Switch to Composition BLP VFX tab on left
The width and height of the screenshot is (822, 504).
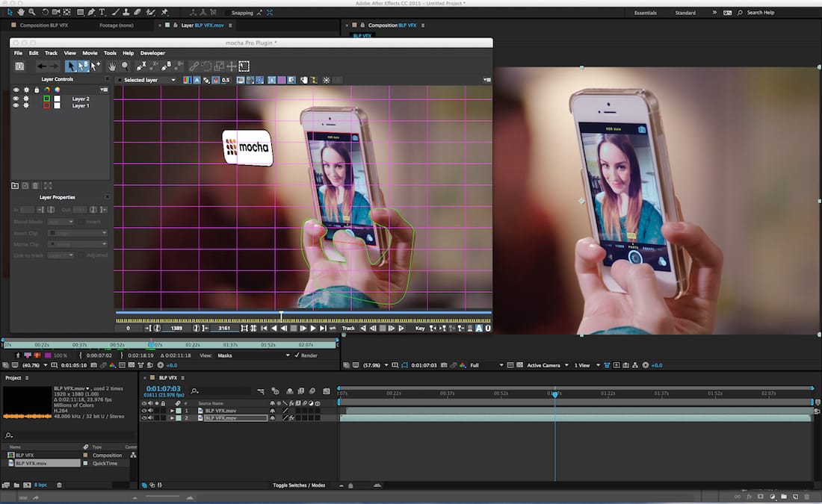click(44, 25)
